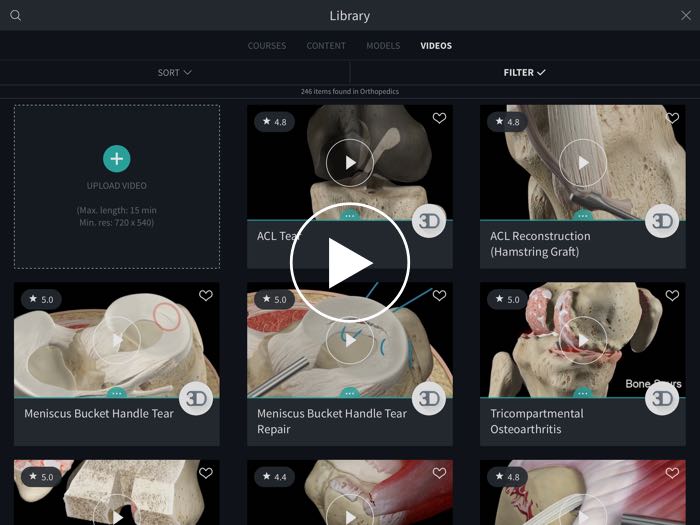Open more options dots on ACL Reconstruction card
This screenshot has width=700, height=525.
coord(583,216)
